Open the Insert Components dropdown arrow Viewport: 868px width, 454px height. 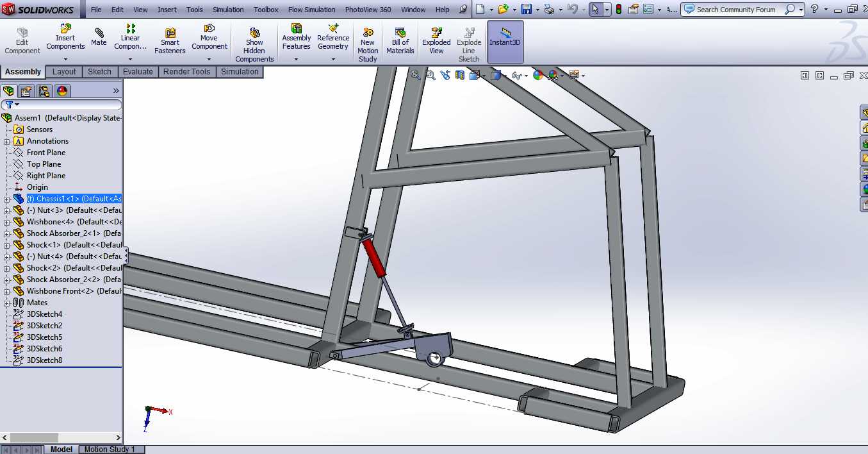pyautogui.click(x=65, y=59)
